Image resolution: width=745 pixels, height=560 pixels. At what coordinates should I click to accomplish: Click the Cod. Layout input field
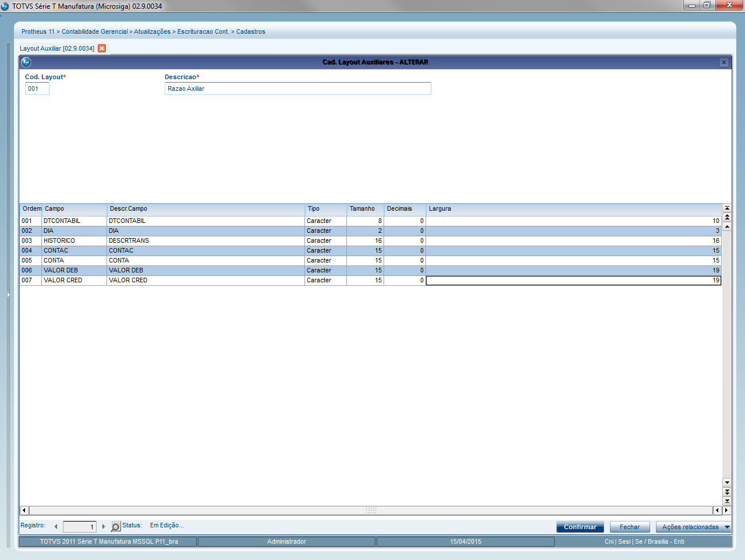[x=37, y=88]
